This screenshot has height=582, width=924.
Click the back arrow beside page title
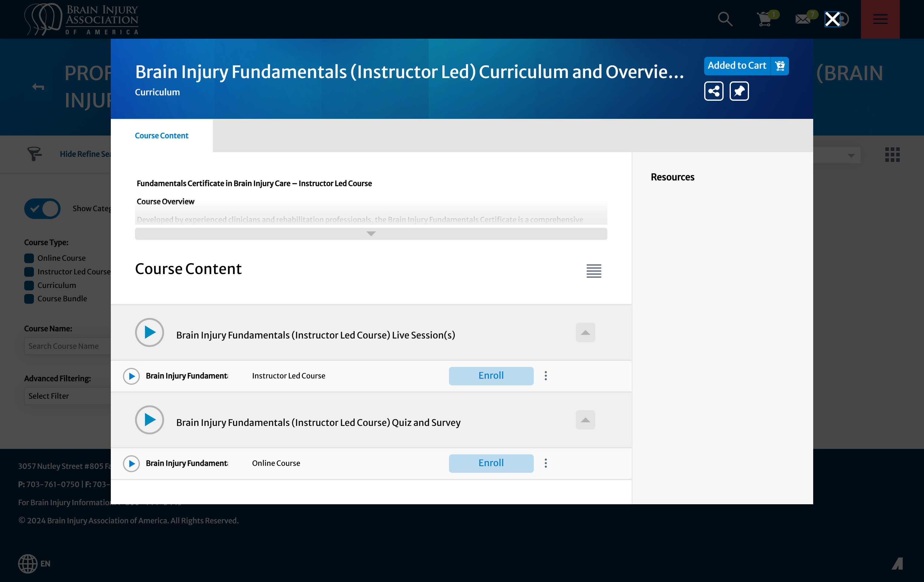point(38,87)
